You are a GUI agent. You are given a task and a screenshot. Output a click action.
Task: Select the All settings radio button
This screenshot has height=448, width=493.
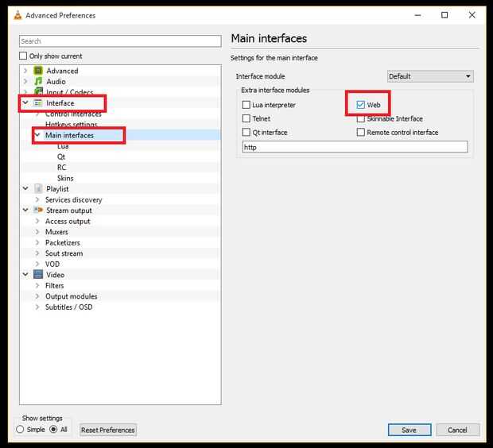pyautogui.click(x=53, y=429)
